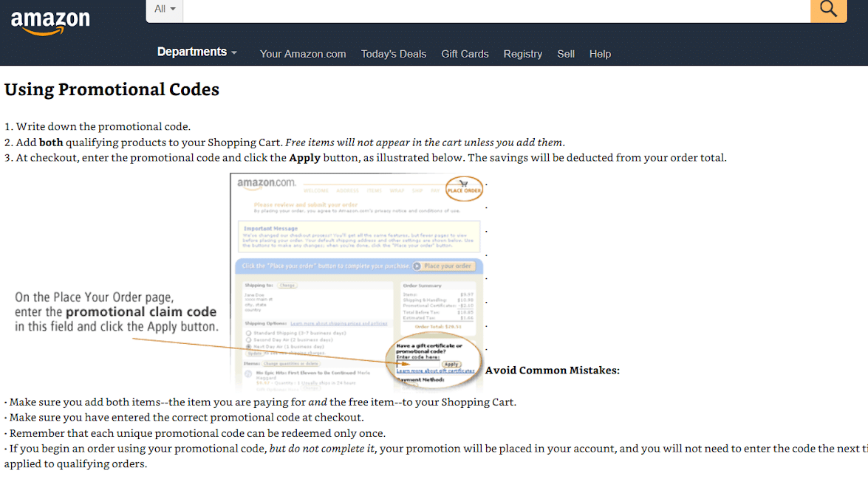Open Help in the navigation bar
The image size is (868, 479).
click(x=600, y=54)
